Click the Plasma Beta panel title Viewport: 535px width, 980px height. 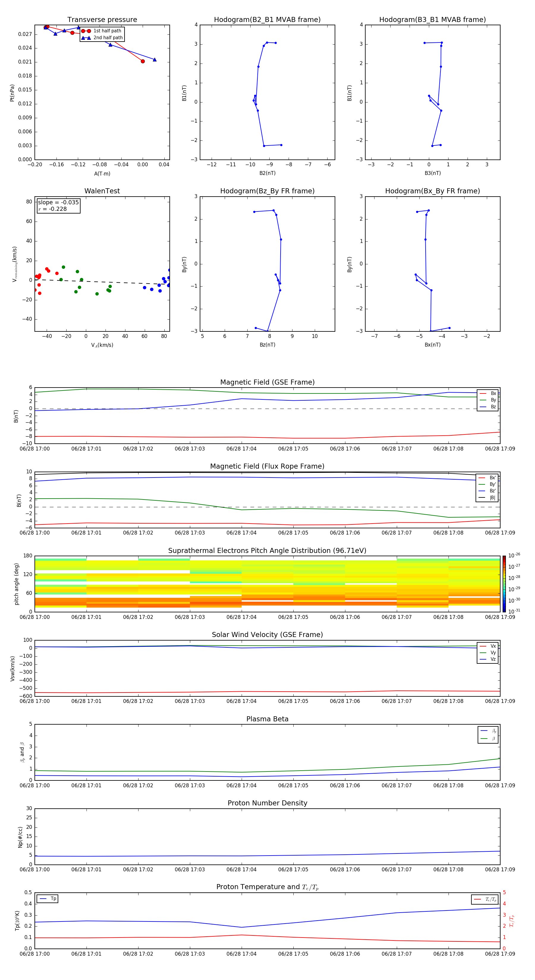[267, 719]
